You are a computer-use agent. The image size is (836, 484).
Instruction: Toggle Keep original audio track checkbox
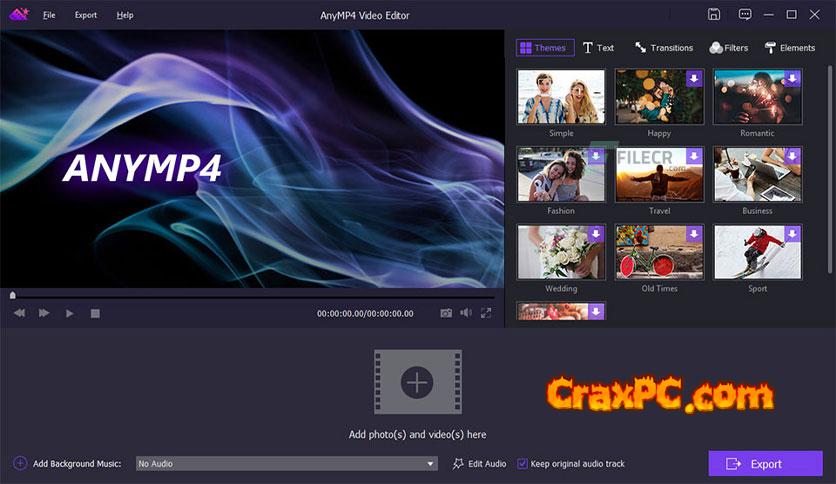[x=522, y=464]
